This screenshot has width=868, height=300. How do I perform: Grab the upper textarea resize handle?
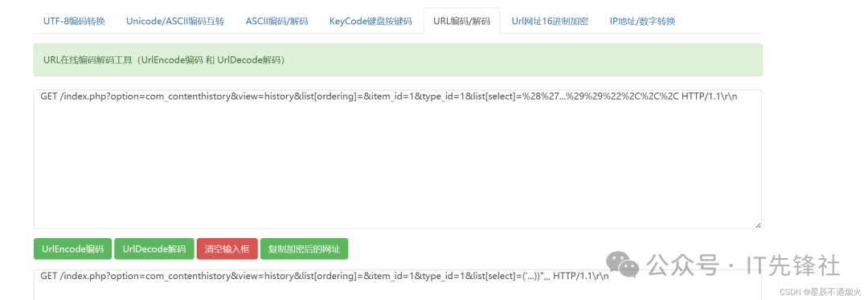coord(758,224)
